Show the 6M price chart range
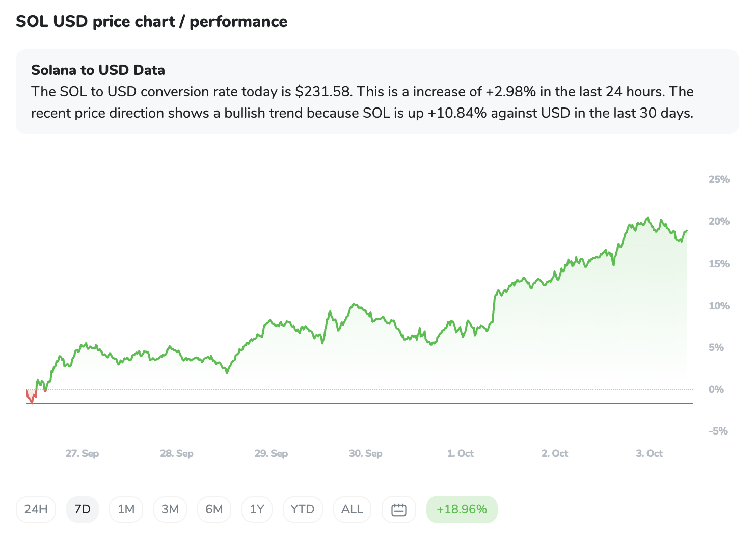 click(x=214, y=509)
